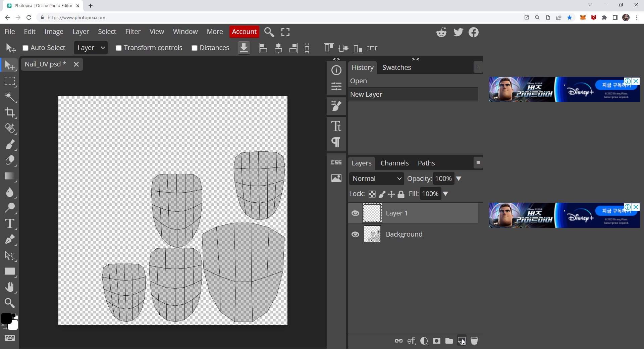The height and width of the screenshot is (349, 644).
Task: Expand the Opacity slider arrow
Action: click(x=459, y=179)
